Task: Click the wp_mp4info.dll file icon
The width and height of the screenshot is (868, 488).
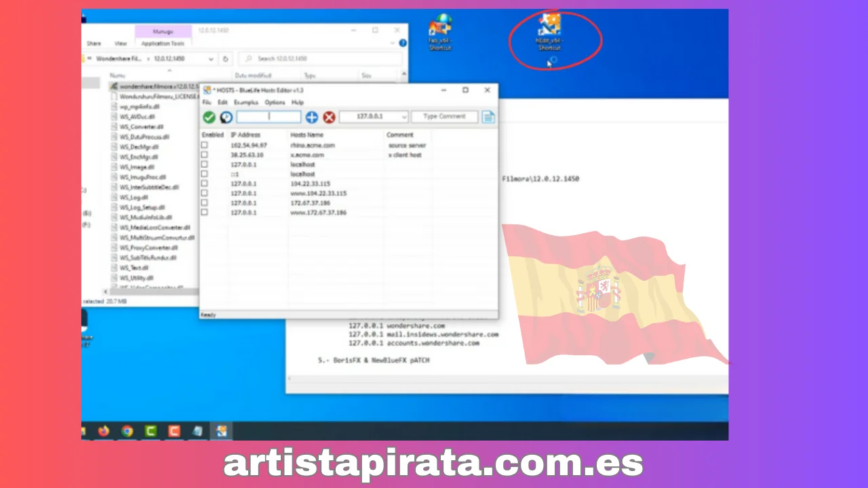Action: (114, 106)
